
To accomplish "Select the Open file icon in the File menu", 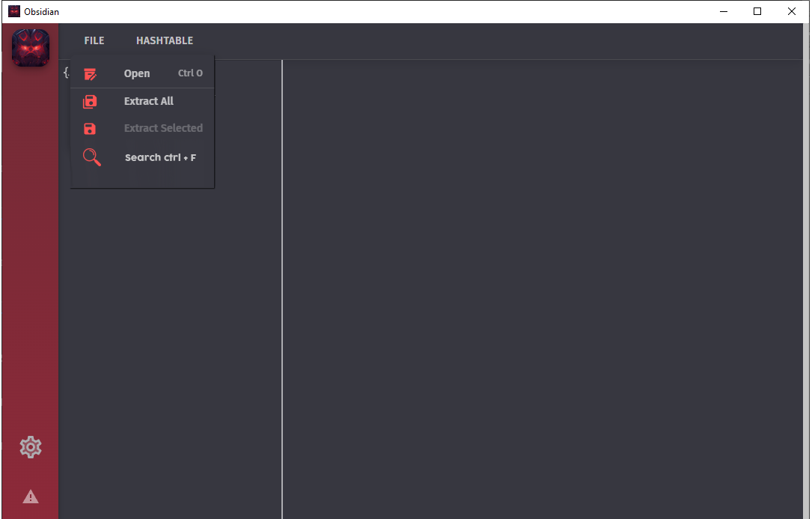I will [90, 74].
